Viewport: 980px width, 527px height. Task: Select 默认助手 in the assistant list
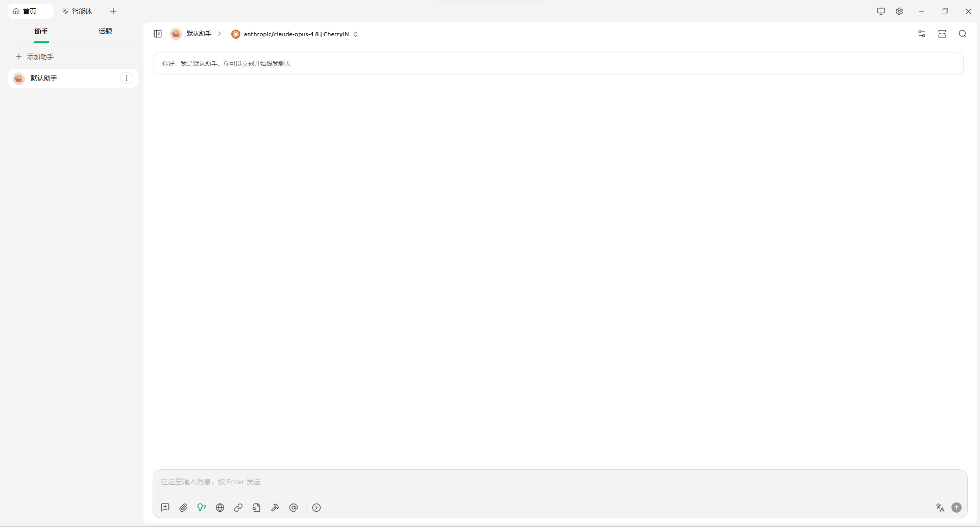pyautogui.click(x=73, y=78)
